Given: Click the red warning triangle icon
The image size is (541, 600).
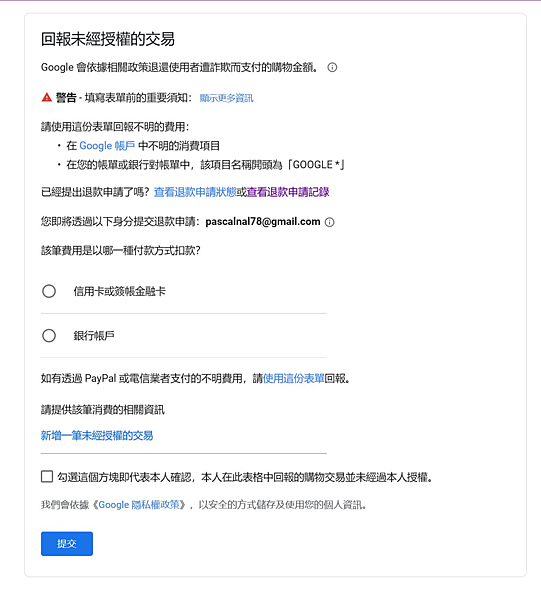Looking at the screenshot, I should [47, 98].
